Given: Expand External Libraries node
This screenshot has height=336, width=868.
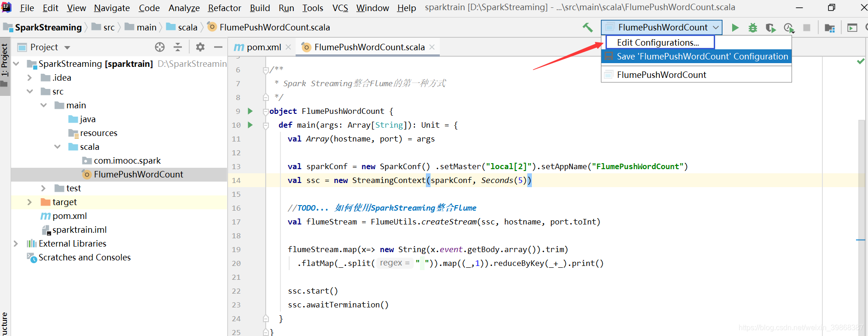Looking at the screenshot, I should 16,243.
